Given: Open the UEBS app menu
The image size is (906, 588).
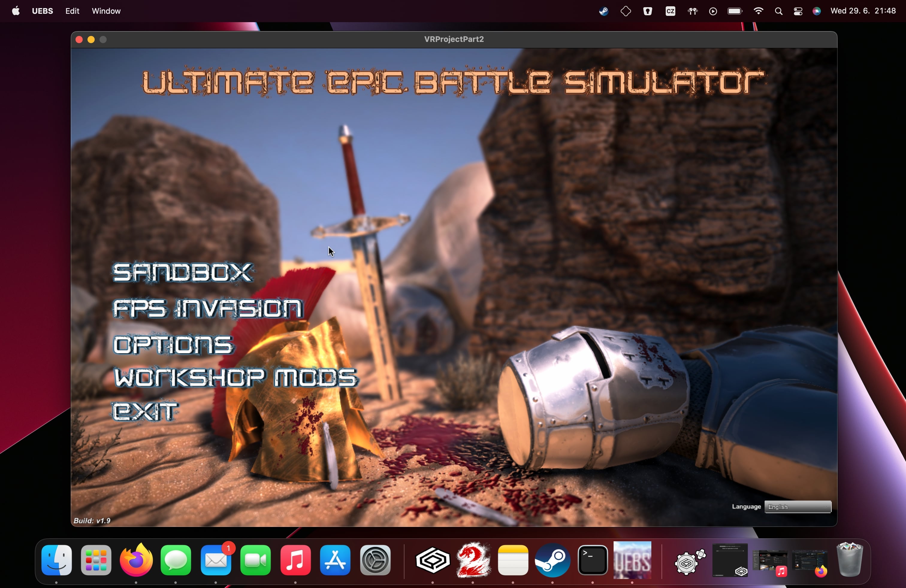Looking at the screenshot, I should point(42,11).
